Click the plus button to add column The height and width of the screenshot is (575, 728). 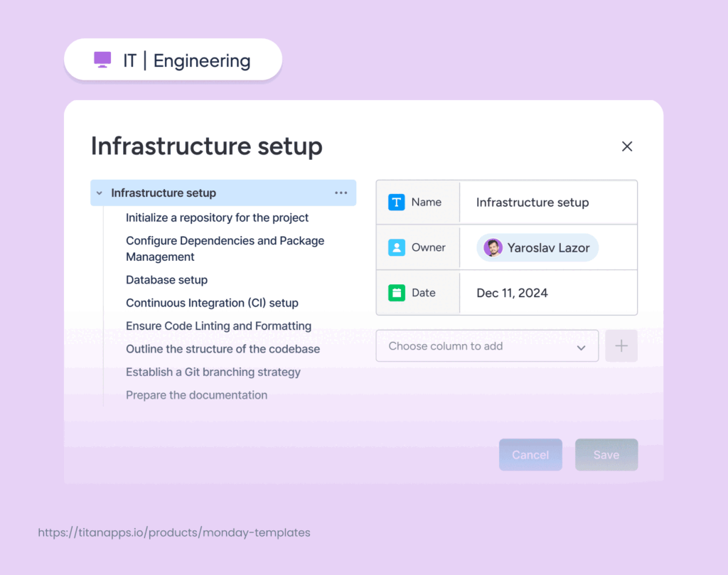tap(621, 346)
